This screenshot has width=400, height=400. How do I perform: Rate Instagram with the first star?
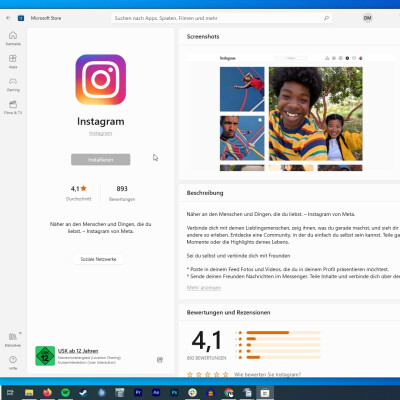190,375
